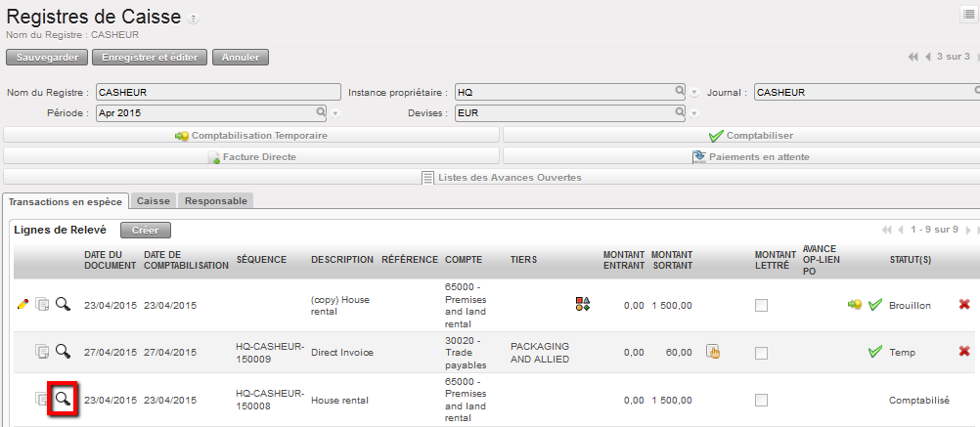
Task: Toggle Montant Lettré checkbox on Brouillon row
Action: (x=761, y=306)
